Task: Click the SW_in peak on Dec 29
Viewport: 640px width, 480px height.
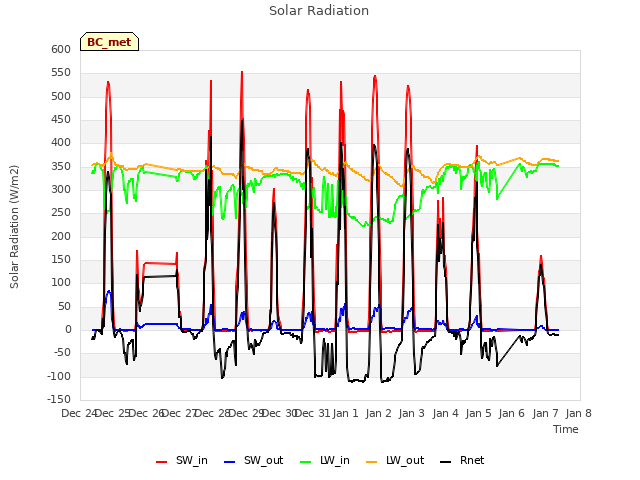Action: (242, 73)
